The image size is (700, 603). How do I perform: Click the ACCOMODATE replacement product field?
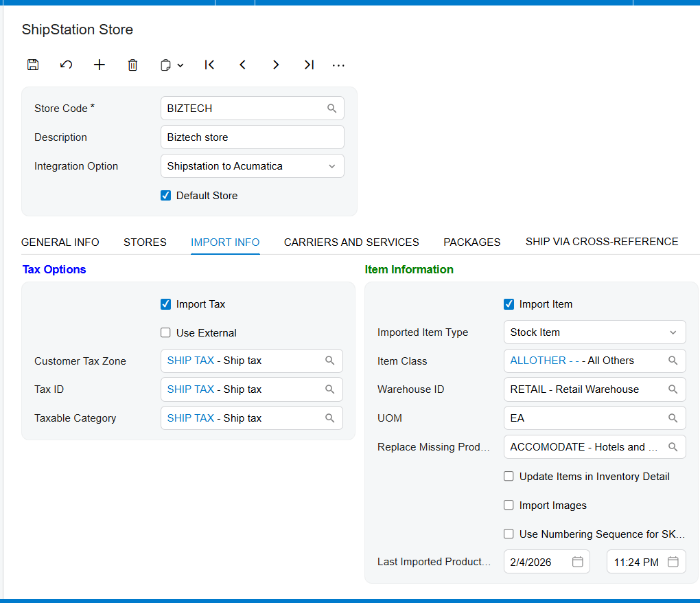point(594,446)
